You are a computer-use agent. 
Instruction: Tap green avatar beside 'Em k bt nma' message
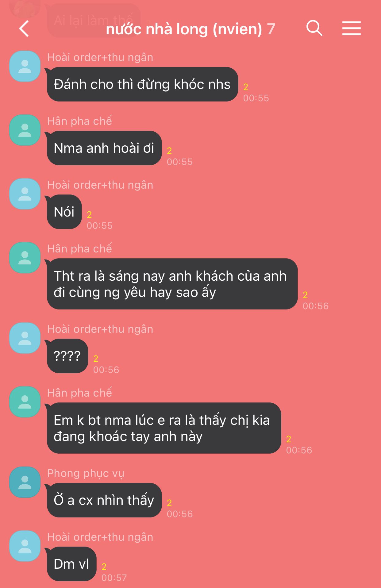[x=25, y=402]
